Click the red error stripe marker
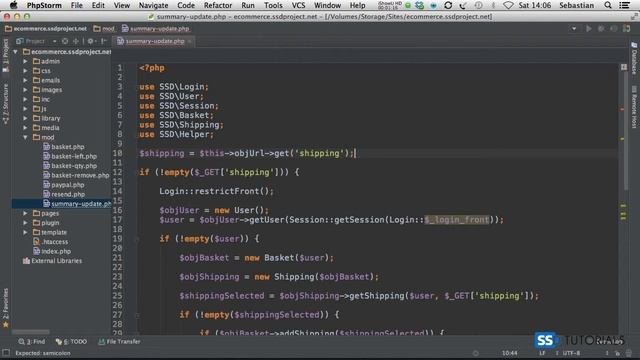 click(x=622, y=109)
